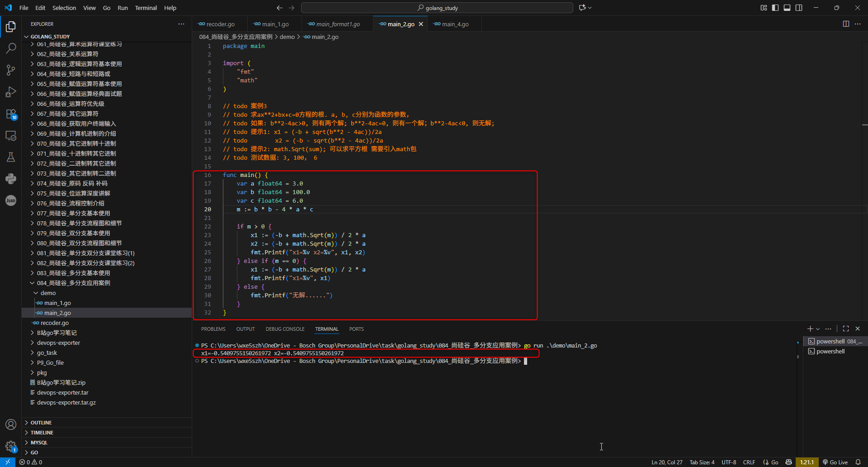Open the Copilot chat icon in title bar
Image resolution: width=868 pixels, height=467 pixels.
(582, 8)
